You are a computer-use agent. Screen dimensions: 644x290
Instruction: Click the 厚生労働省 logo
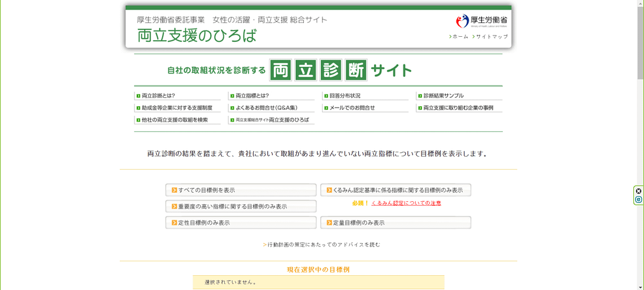[481, 21]
